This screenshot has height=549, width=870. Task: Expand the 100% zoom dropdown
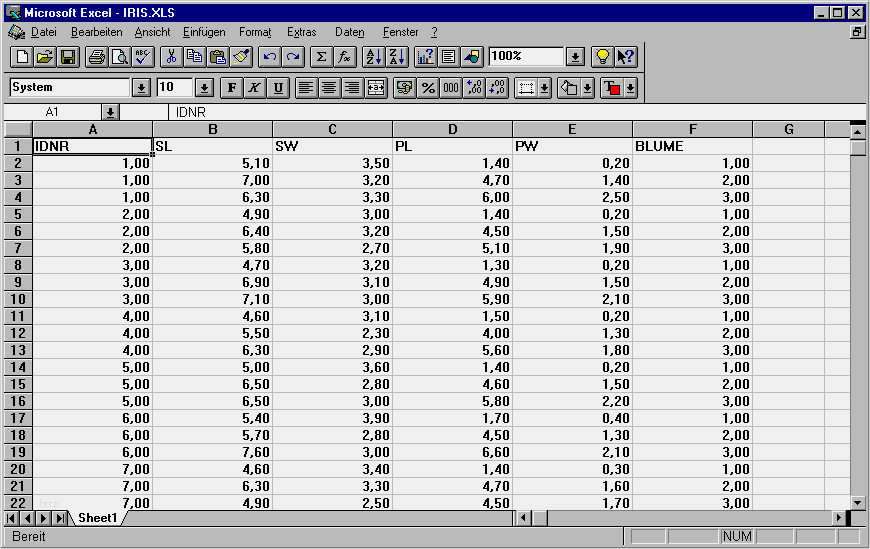coord(575,57)
